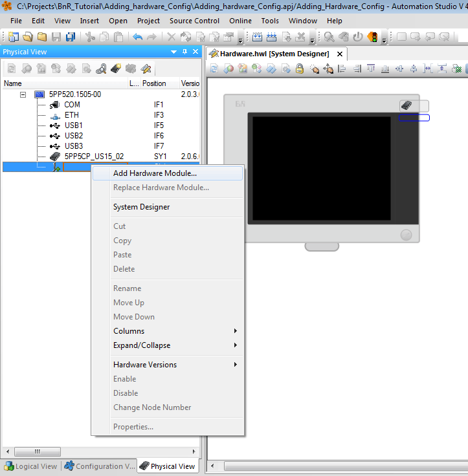The image size is (468, 476).
Task: Click the lock icon in System Designer toolbar
Action: (x=300, y=69)
